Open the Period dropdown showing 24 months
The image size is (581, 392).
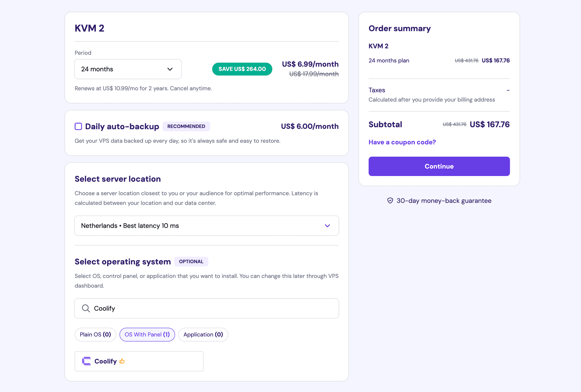pyautogui.click(x=128, y=69)
